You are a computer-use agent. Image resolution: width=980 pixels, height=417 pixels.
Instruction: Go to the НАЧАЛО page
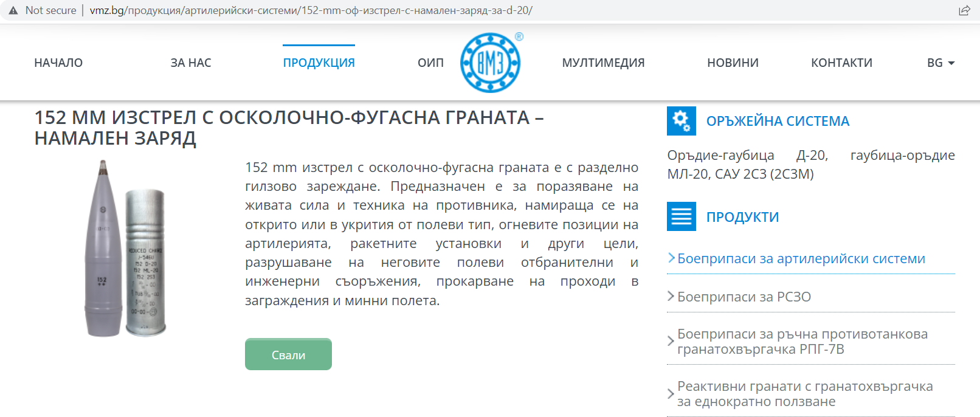pos(58,63)
